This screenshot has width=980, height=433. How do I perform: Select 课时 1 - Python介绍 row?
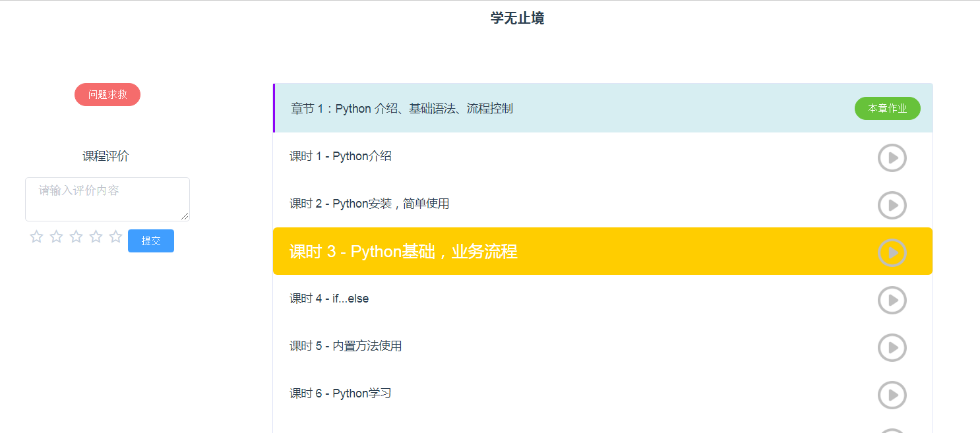coord(603,156)
